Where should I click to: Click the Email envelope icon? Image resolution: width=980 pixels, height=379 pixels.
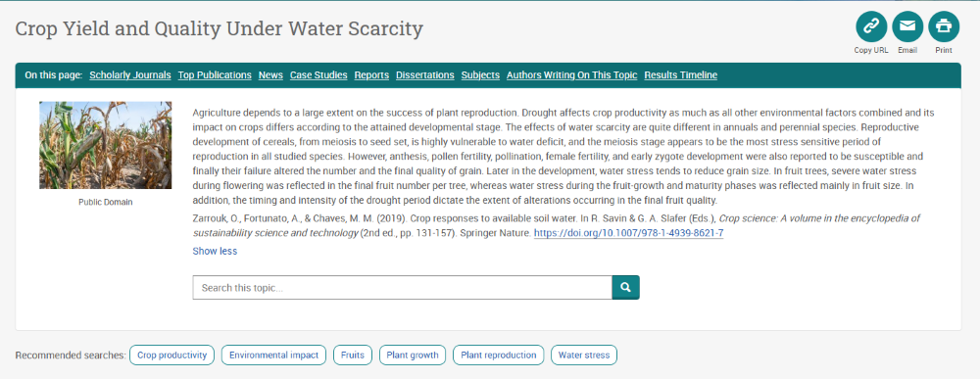coord(906,26)
